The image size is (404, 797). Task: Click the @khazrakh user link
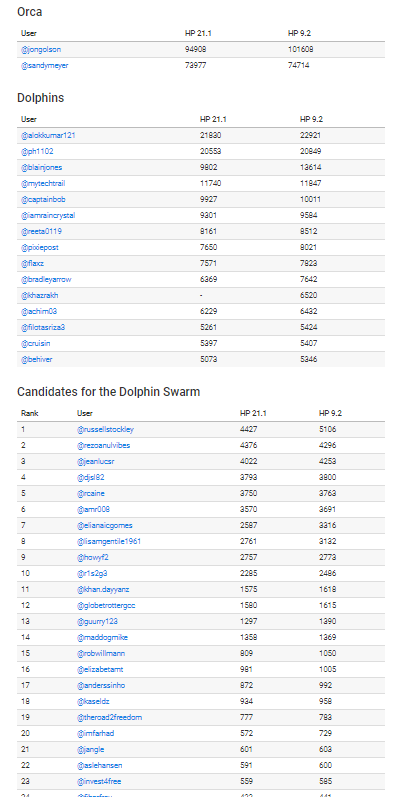[x=39, y=295]
